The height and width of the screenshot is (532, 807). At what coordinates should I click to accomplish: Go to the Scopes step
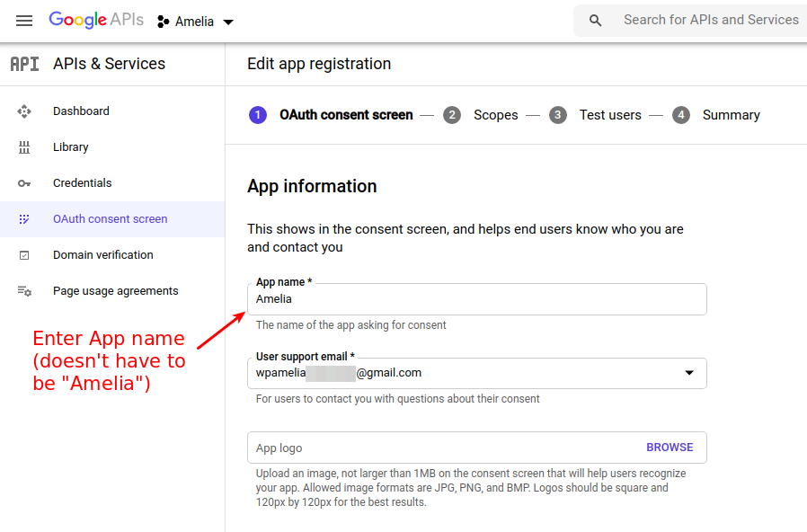click(x=496, y=115)
